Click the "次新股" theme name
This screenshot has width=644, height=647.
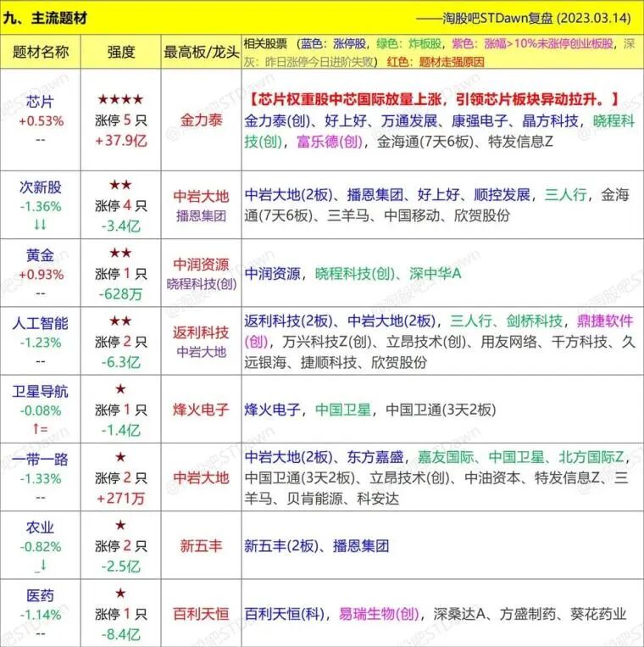click(40, 187)
